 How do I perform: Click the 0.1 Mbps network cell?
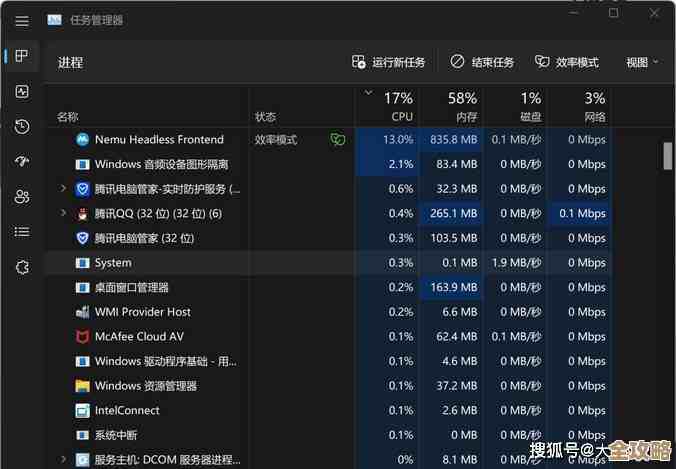578,213
